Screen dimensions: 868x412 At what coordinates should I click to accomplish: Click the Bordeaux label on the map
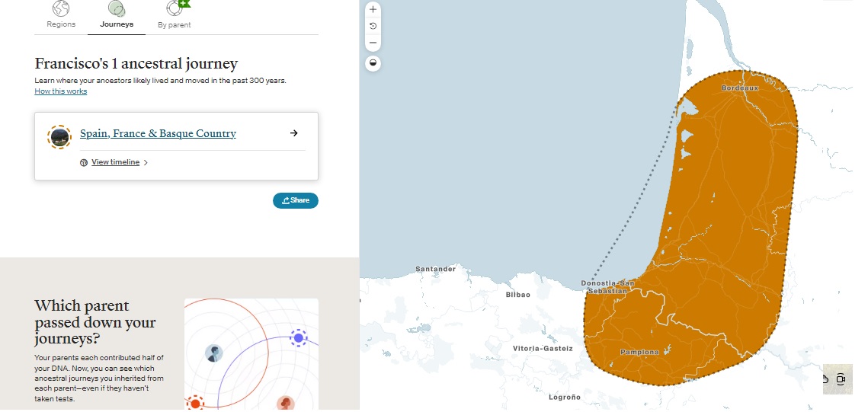coord(740,88)
